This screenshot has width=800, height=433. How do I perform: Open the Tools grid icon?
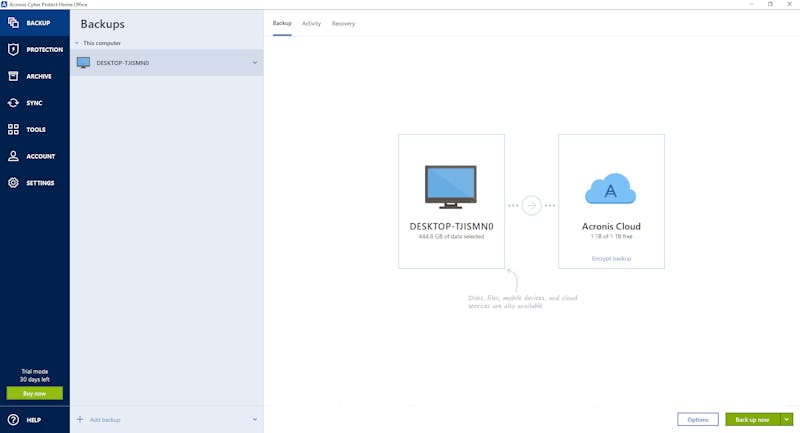coord(13,129)
